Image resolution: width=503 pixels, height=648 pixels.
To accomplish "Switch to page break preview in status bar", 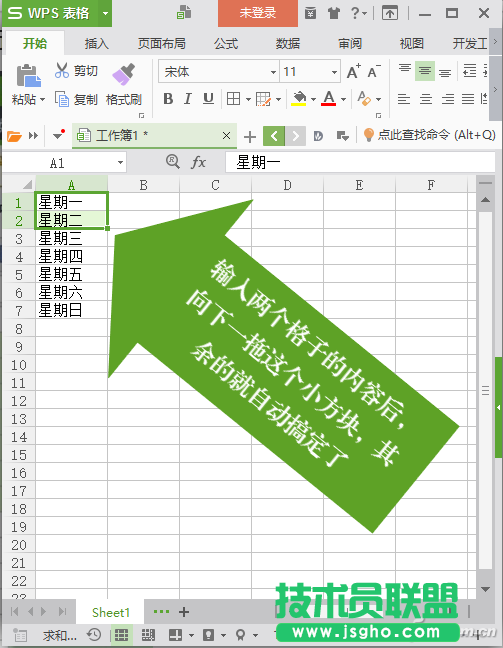I will pyautogui.click(x=148, y=634).
